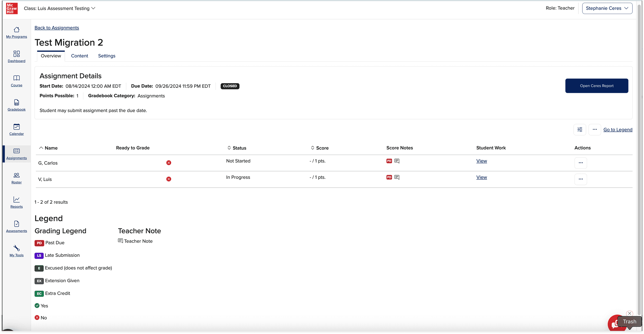Click the Back to Assignments link
This screenshot has width=644, height=334.
tap(57, 28)
